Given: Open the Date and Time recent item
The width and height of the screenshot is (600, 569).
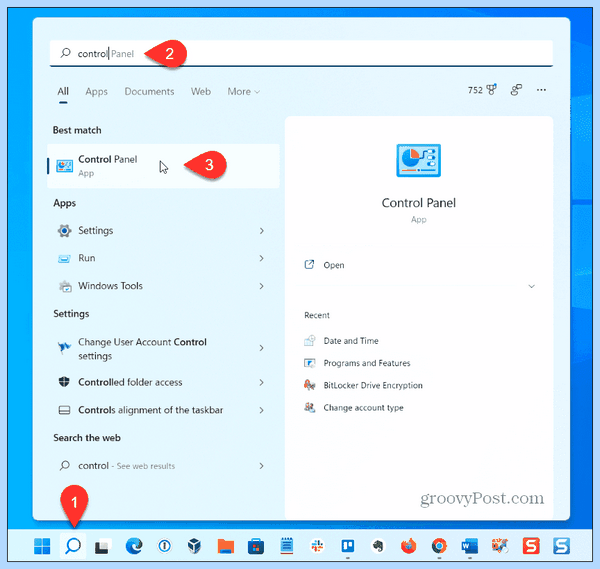Looking at the screenshot, I should pos(351,341).
